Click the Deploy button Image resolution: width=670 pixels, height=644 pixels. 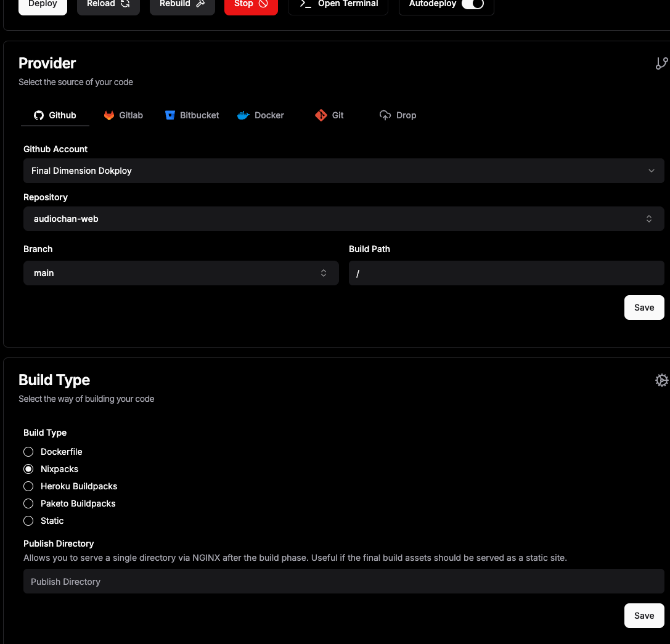43,5
